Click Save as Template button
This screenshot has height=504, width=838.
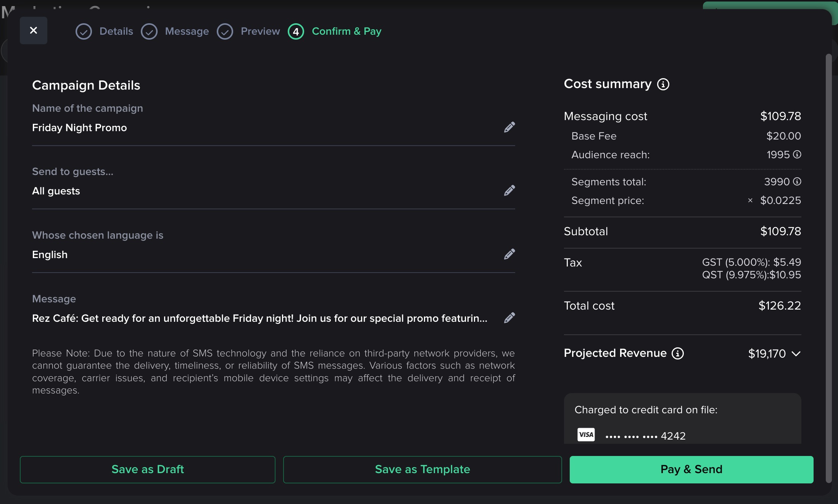tap(422, 469)
